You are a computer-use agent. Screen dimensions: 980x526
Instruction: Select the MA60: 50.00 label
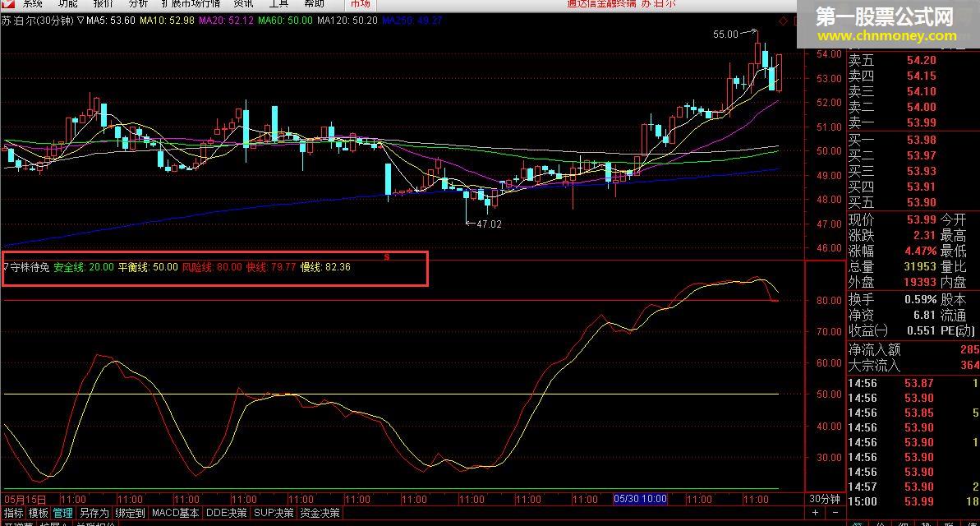(x=285, y=21)
